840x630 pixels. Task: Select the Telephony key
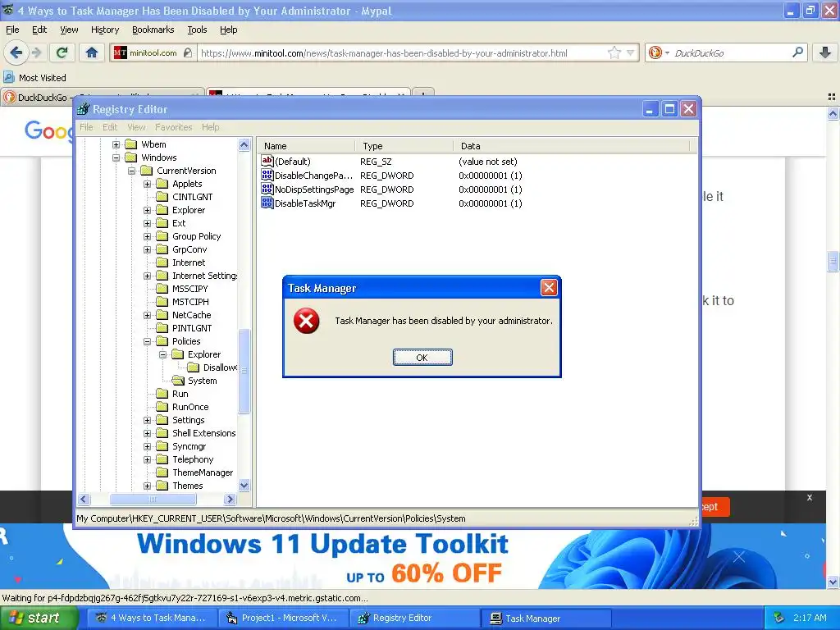click(x=185, y=459)
